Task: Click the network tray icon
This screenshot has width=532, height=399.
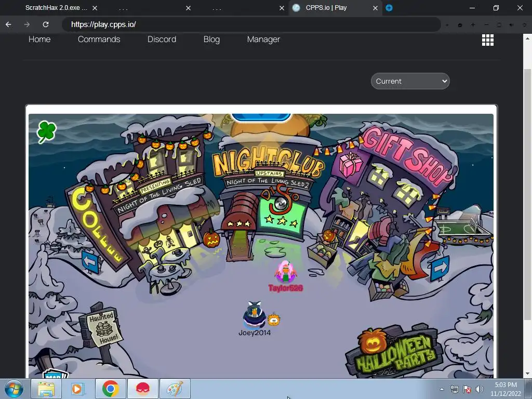Action: click(454, 389)
